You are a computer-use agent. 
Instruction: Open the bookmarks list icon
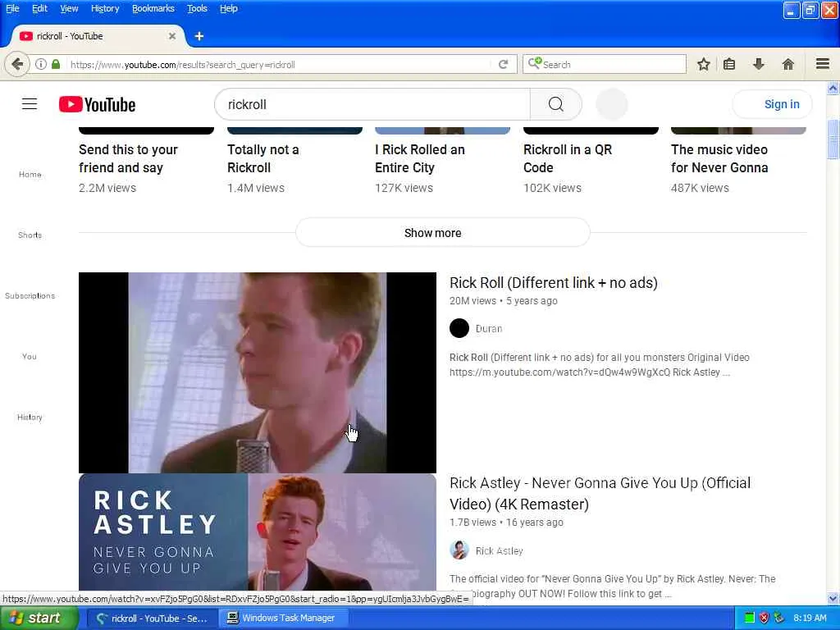(729, 64)
